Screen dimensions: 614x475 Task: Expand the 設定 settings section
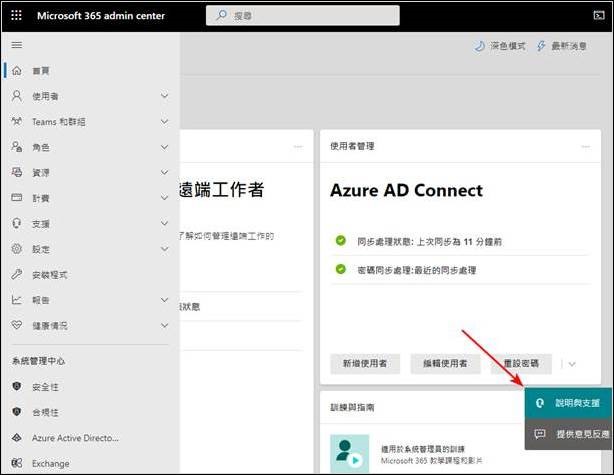tap(164, 249)
